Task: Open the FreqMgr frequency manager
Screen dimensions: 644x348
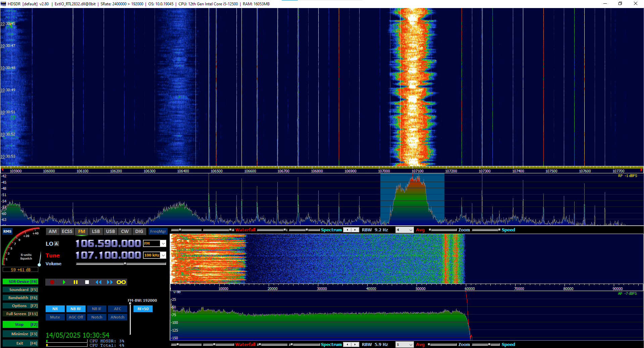Action: click(x=158, y=231)
